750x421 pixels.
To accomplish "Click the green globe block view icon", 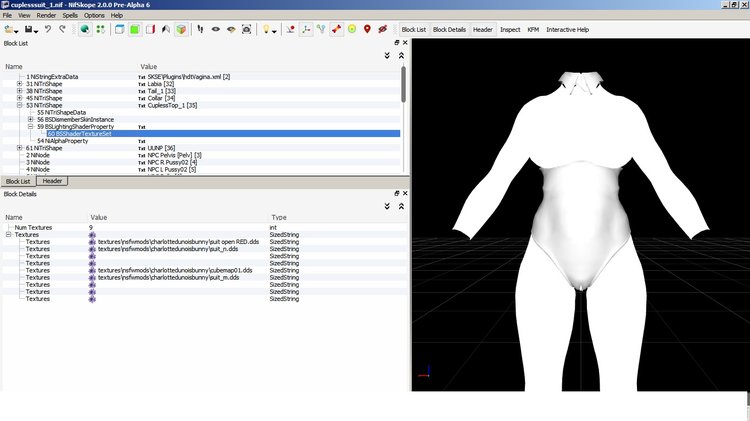I will click(x=85, y=30).
